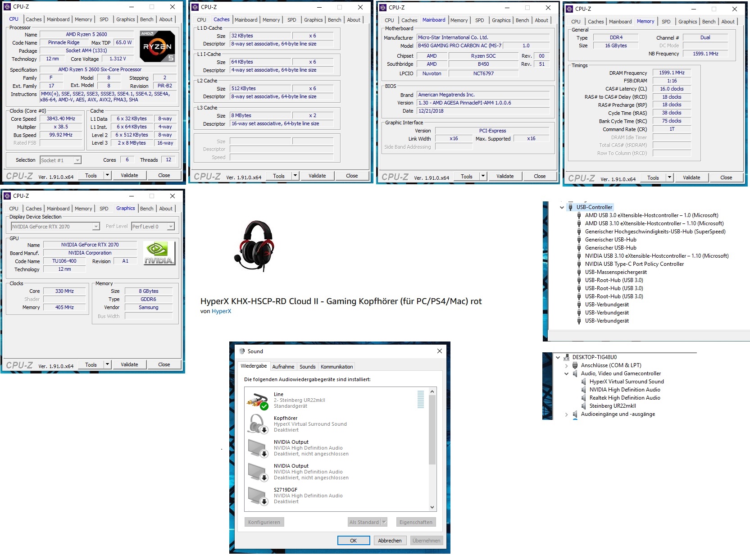The image size is (750, 560).
Task: Close the Sound dialog with X button
Action: tap(440, 351)
